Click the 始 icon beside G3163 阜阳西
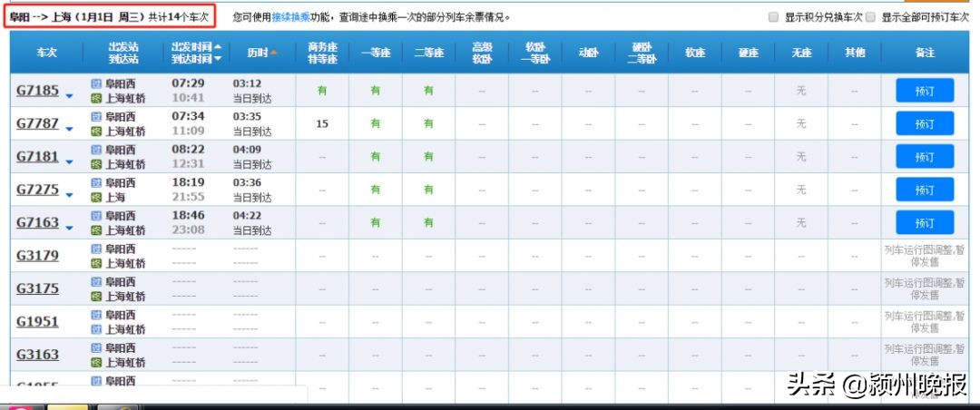Viewport: 980px width, 410px height. pos(95,348)
